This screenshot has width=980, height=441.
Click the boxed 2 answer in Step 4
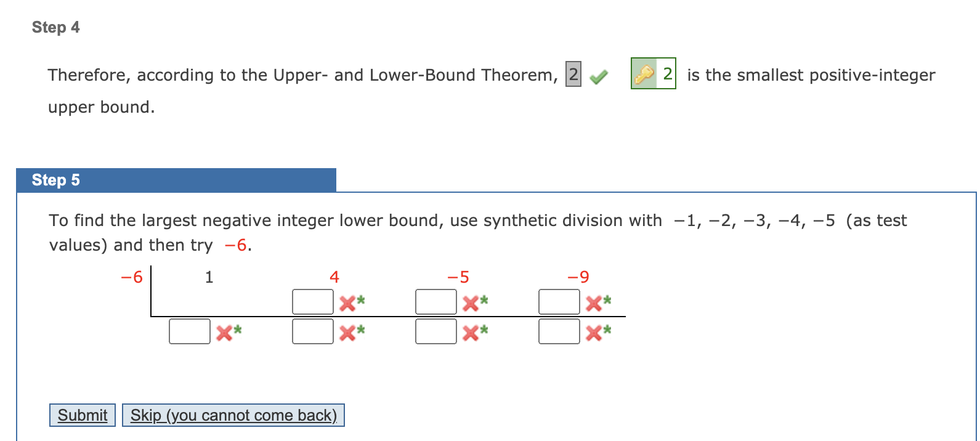pos(572,75)
